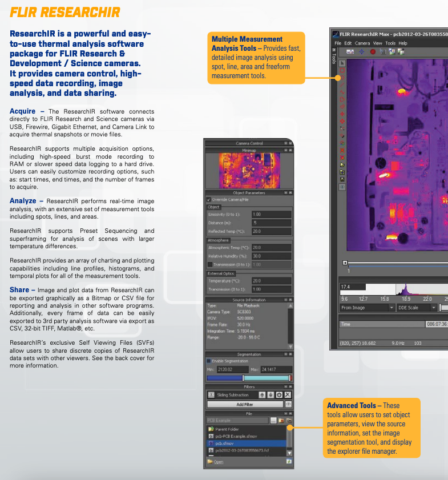Click the segmentation range slider bar

click(x=249, y=378)
